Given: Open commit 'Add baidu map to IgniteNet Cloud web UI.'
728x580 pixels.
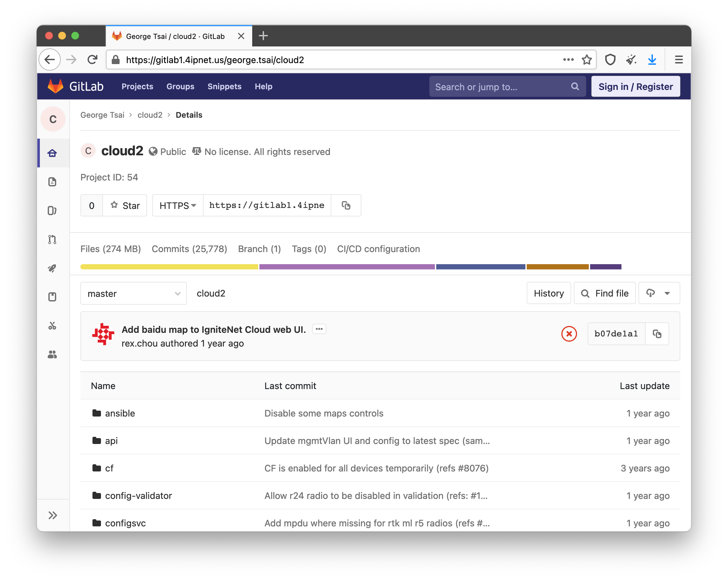Looking at the screenshot, I should click(x=214, y=329).
